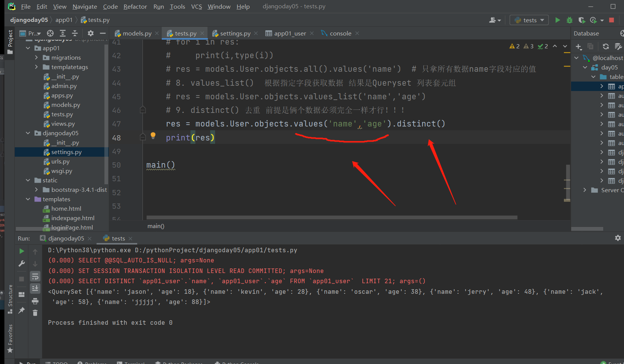Open the Navigate menu
Image resolution: width=624 pixels, height=364 pixels.
click(85, 6)
